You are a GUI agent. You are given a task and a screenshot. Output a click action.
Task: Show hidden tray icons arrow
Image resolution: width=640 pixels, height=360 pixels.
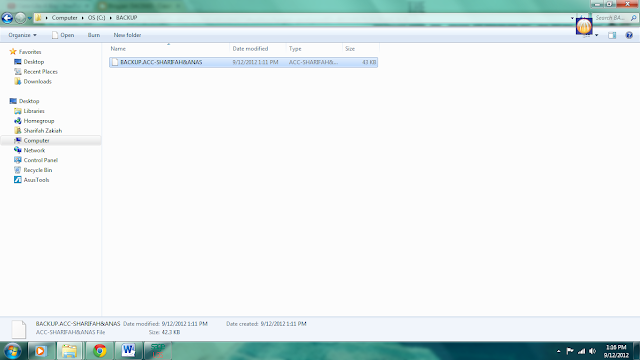tap(558, 351)
